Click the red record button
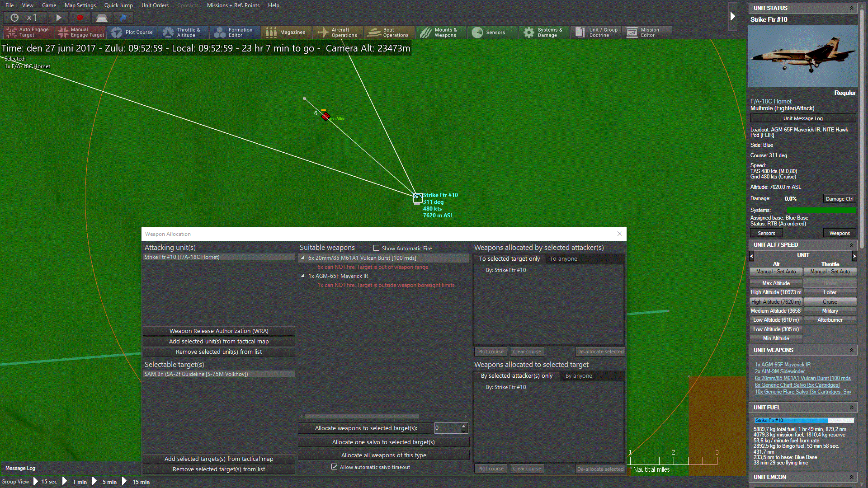The height and width of the screenshot is (488, 868). pyautogui.click(x=80, y=18)
